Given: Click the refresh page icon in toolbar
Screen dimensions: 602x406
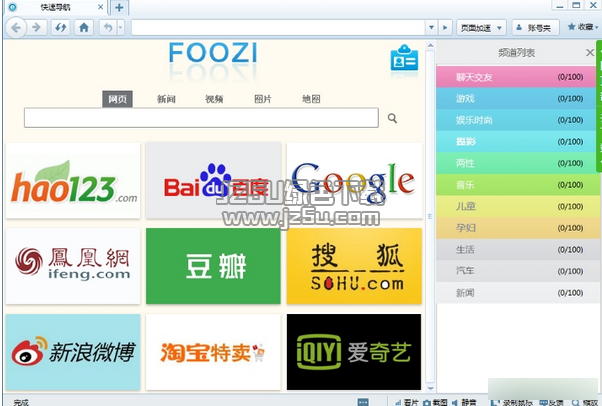Looking at the screenshot, I should point(60,28).
